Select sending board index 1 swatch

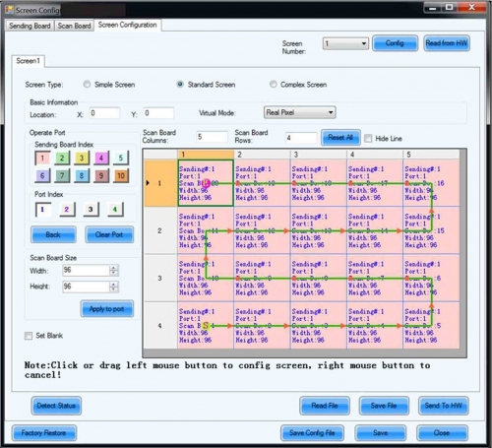(x=42, y=159)
